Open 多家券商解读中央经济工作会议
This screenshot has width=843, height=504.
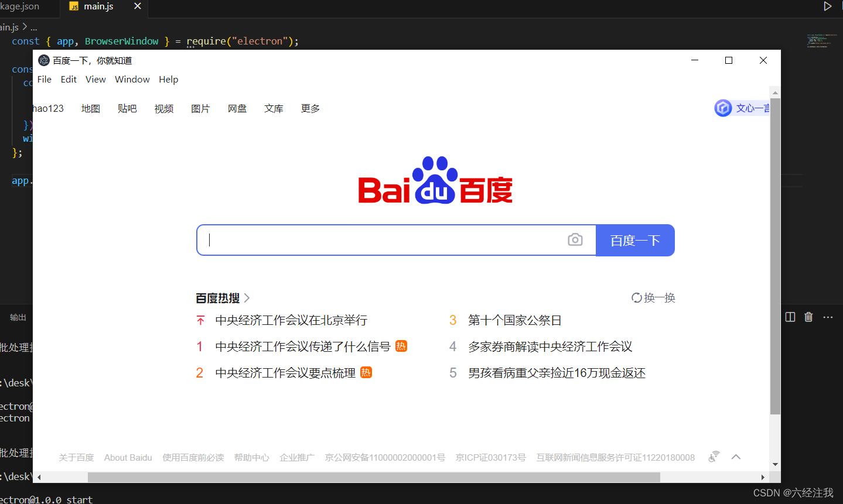550,347
